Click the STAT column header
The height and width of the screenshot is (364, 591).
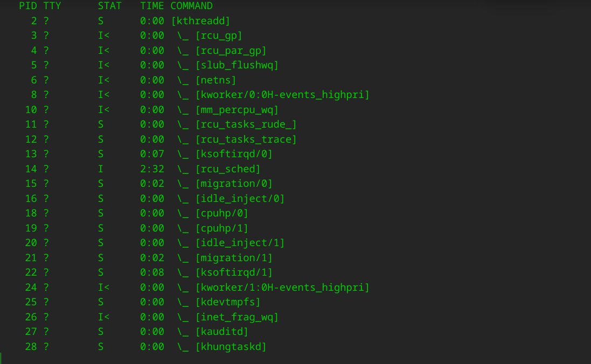(110, 6)
